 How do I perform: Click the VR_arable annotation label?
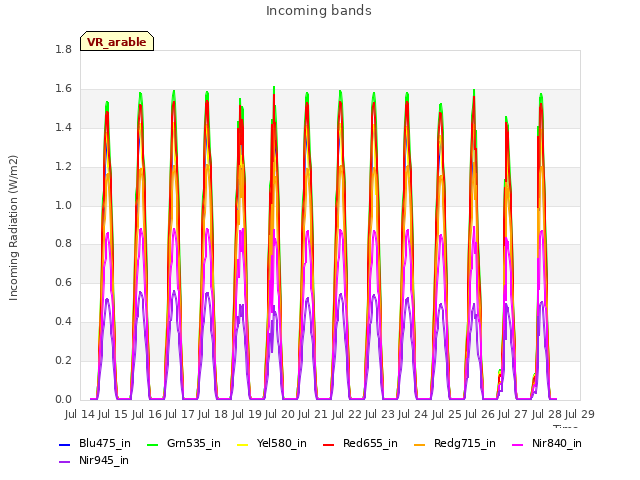click(117, 41)
